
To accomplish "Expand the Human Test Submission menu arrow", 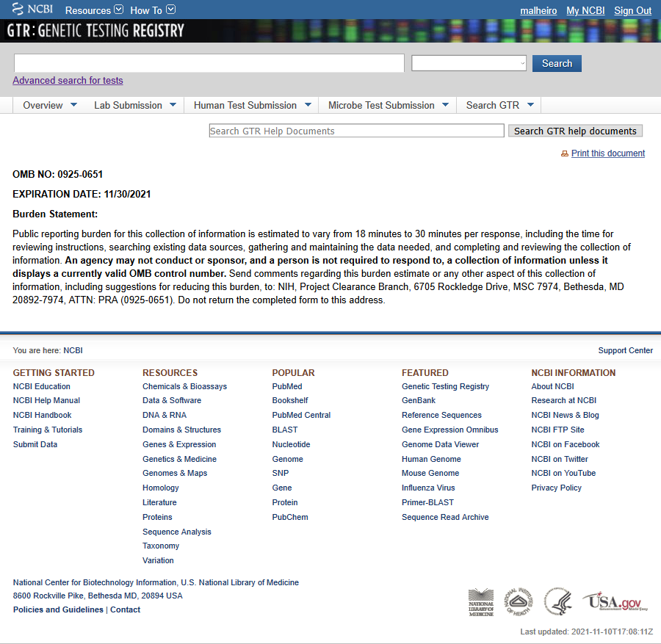I will pos(308,105).
